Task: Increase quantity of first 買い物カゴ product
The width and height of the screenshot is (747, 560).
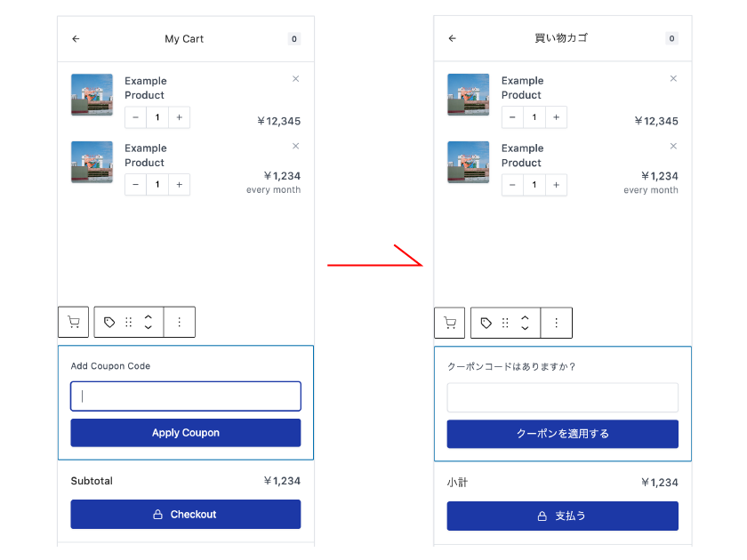Action: click(x=556, y=117)
